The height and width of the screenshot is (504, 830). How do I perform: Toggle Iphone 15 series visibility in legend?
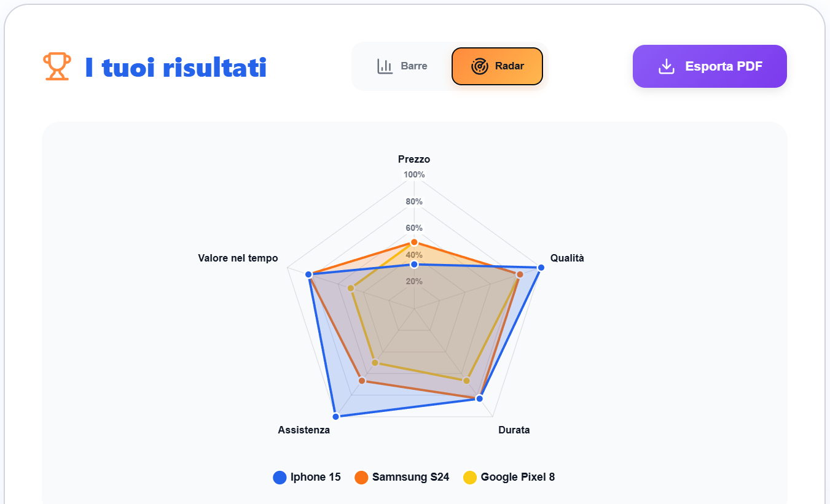(x=307, y=477)
